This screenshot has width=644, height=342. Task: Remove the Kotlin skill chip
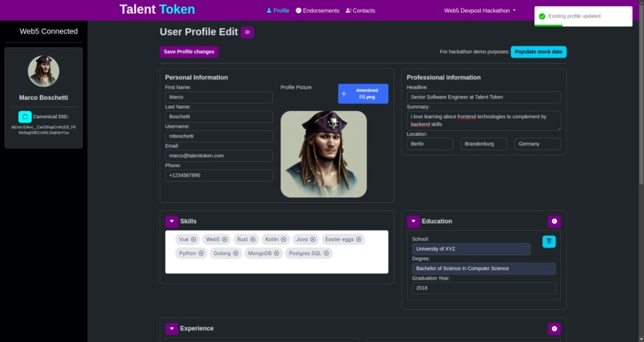(x=284, y=240)
